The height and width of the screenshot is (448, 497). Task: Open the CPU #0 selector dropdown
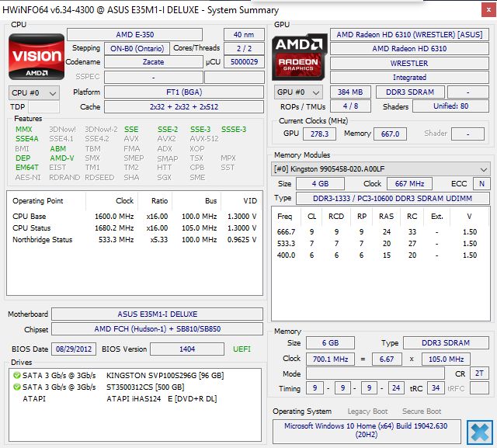[34, 93]
